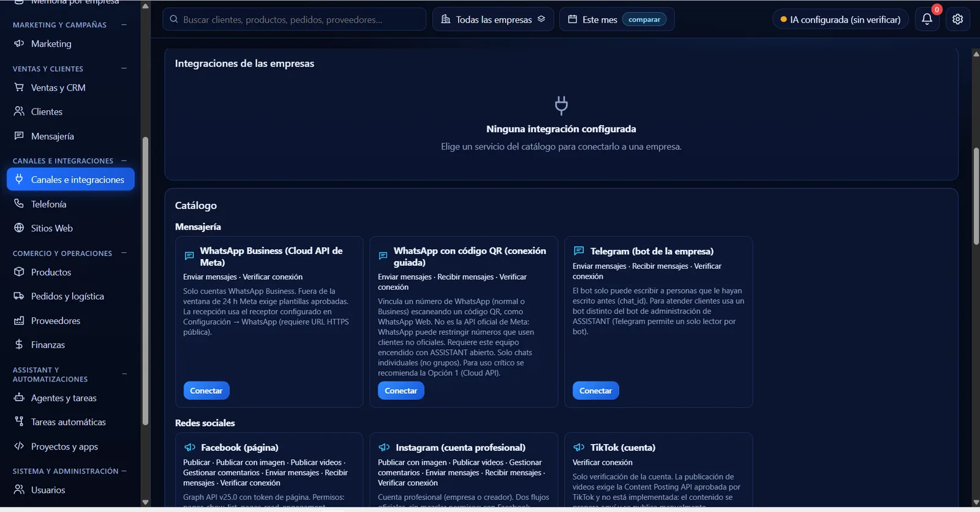
Task: Open settings gear icon in top bar
Action: click(x=958, y=19)
